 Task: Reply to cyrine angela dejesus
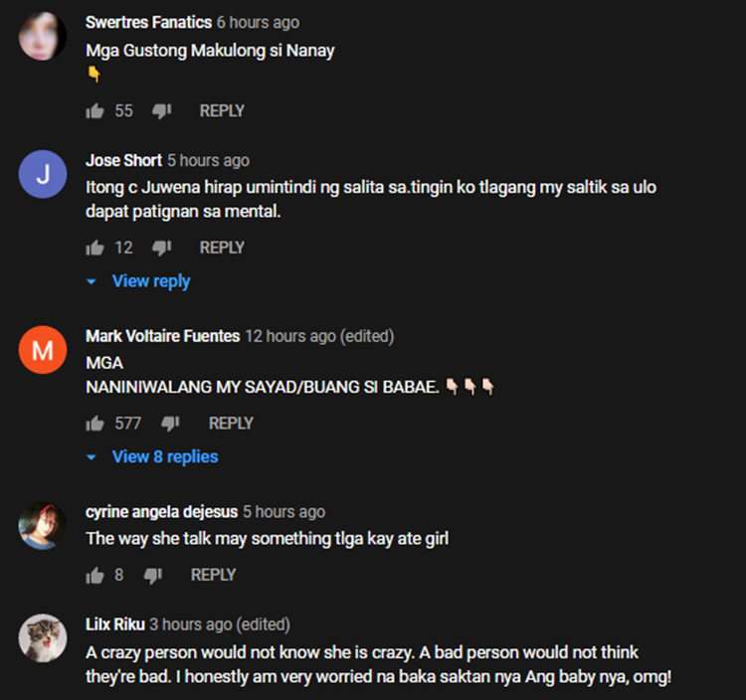213,575
